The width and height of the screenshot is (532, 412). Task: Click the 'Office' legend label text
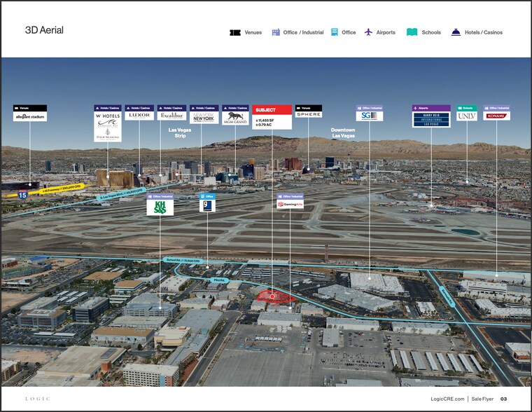pyautogui.click(x=349, y=33)
